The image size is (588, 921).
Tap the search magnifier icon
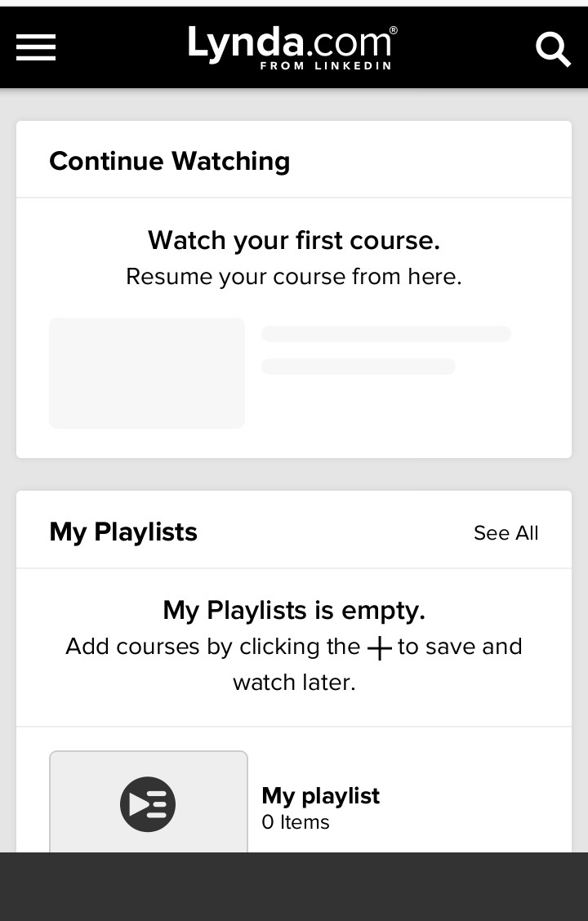point(553,49)
